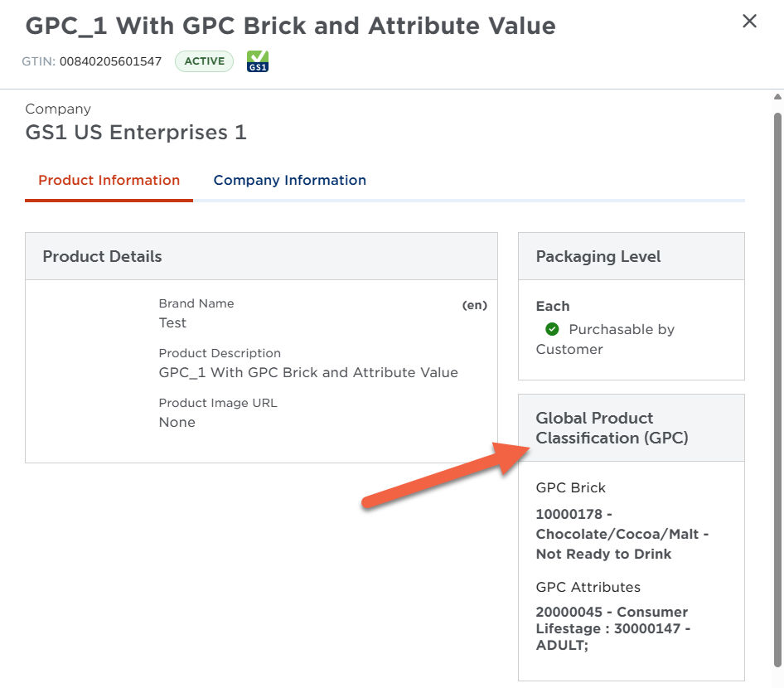Select the Product Information tab
The image size is (784, 688).
(109, 181)
